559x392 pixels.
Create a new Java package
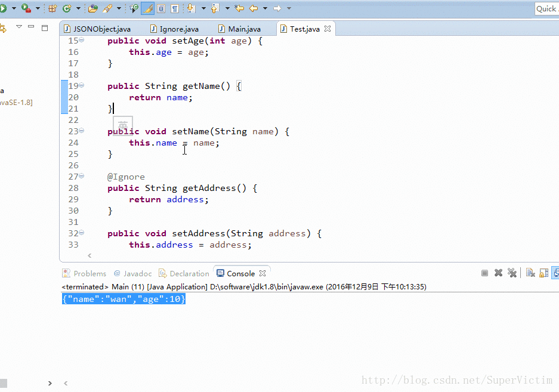[52, 8]
